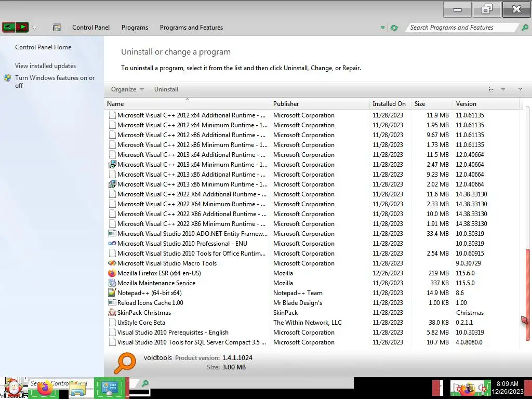Sort by the Publisher column header
Screen dimensions: 532x399
click(x=320, y=103)
